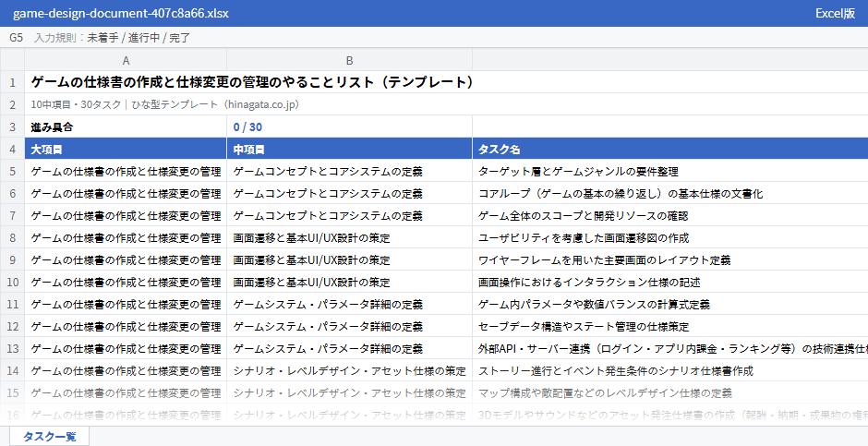
Task: Select cell ワイヤーフレームを用いた主要画面のレイアウト定義
Action: (x=669, y=260)
